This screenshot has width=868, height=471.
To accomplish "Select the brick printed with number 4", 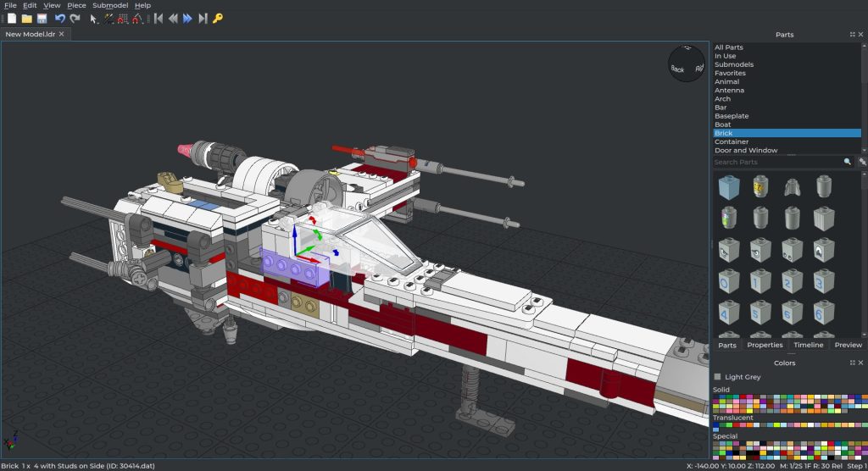I will [728, 312].
